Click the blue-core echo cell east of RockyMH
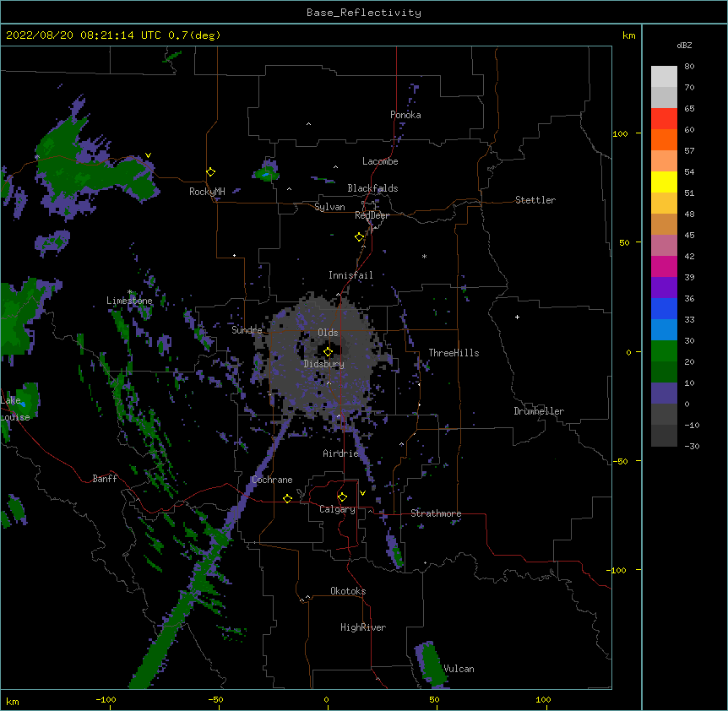 click(266, 172)
